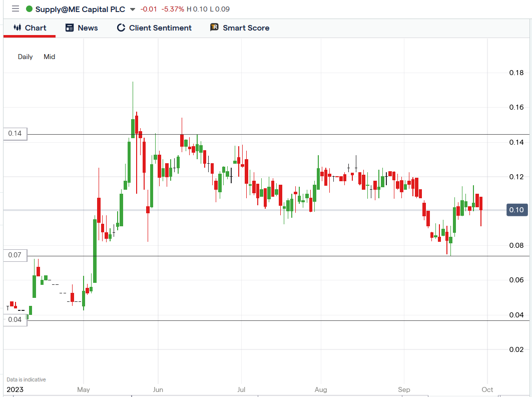Click the -5.37% percentage change value
The image size is (532, 397).
point(173,9)
